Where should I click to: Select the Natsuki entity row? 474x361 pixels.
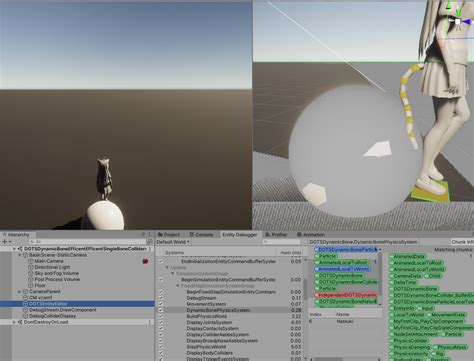point(345,321)
